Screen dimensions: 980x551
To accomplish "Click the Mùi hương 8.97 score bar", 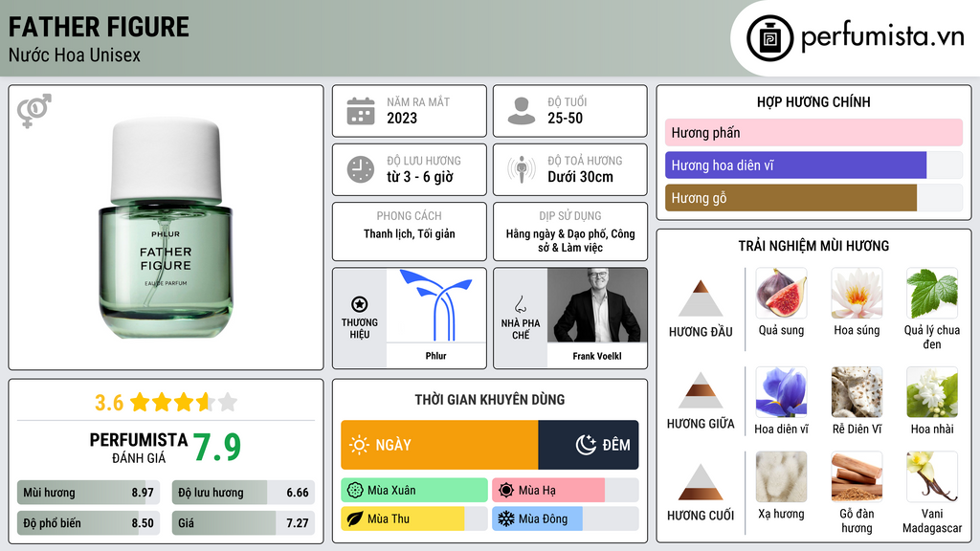I will click(x=88, y=493).
